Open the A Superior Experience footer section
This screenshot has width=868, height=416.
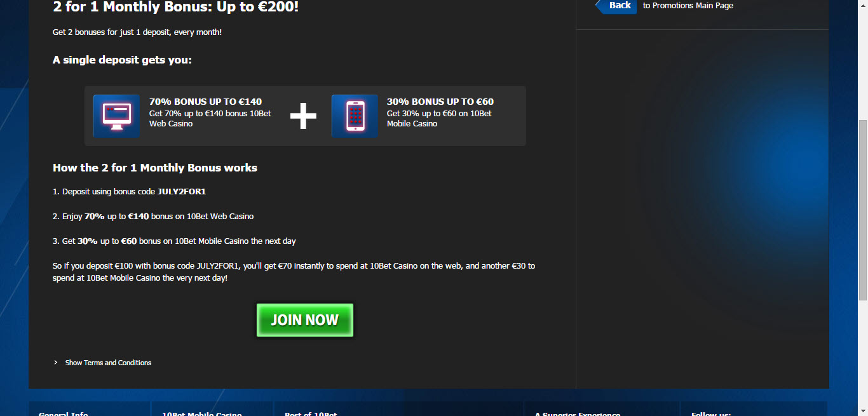click(578, 415)
